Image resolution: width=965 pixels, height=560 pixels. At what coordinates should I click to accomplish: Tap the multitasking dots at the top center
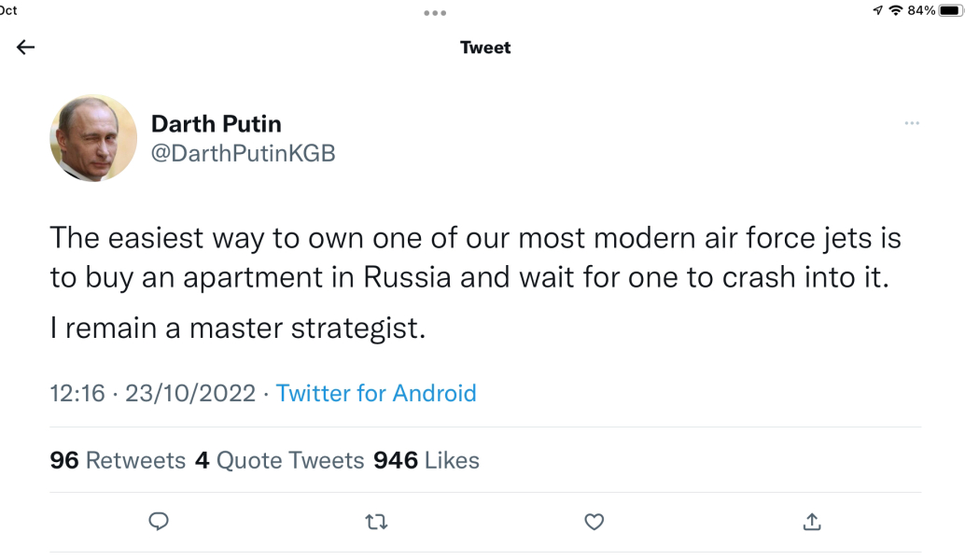[x=435, y=13]
